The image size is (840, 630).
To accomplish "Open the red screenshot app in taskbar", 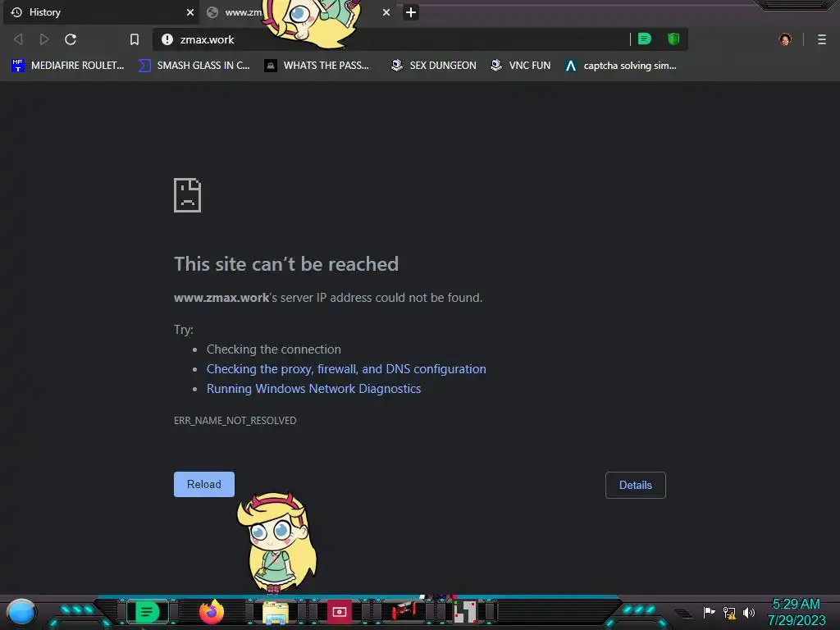I will pos(339,612).
